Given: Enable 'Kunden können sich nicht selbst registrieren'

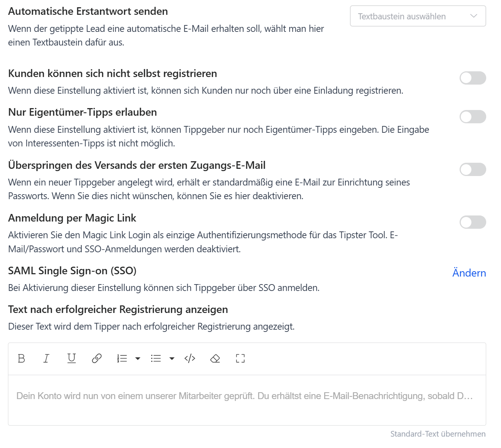Looking at the screenshot, I should [x=473, y=78].
